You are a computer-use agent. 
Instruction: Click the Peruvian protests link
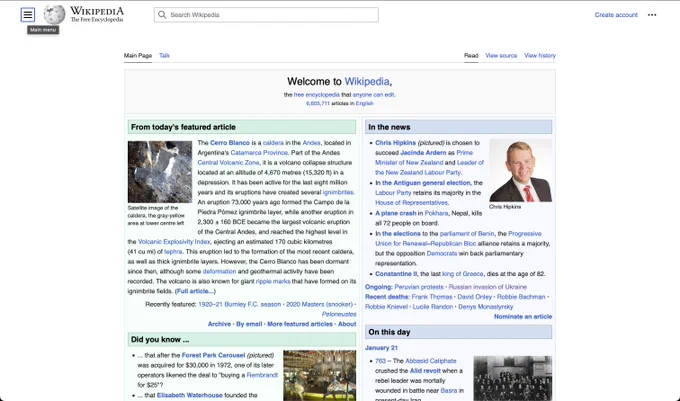(419, 287)
